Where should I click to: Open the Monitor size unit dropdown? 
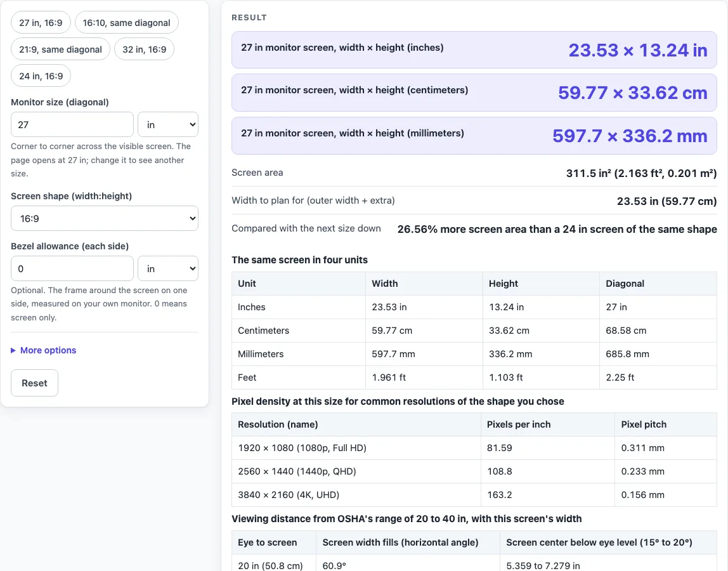click(168, 124)
